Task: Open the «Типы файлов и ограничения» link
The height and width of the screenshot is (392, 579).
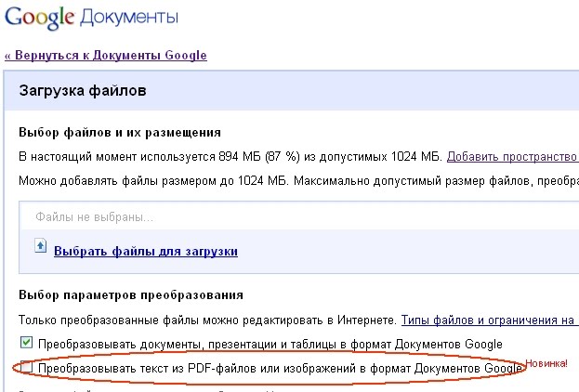Action: (x=490, y=320)
